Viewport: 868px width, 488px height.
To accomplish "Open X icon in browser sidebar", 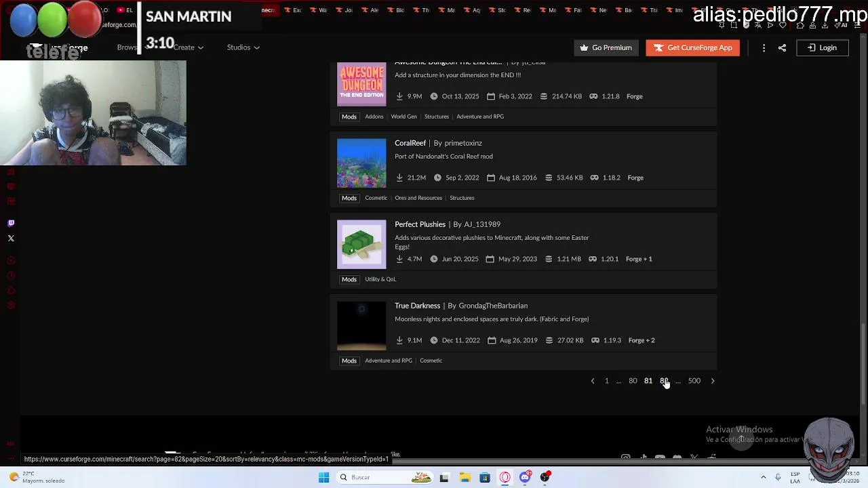I will (x=11, y=239).
